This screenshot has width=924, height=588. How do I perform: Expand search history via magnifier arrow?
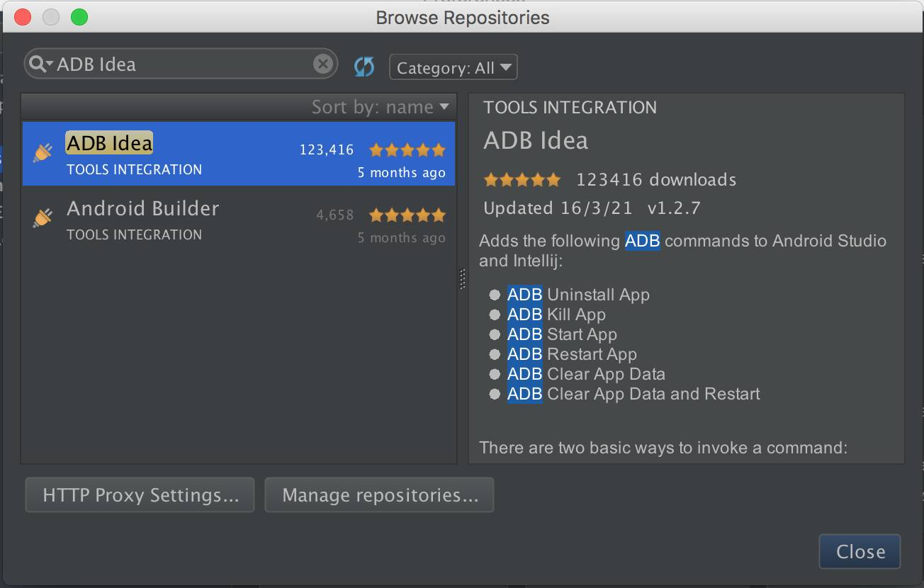pos(50,64)
